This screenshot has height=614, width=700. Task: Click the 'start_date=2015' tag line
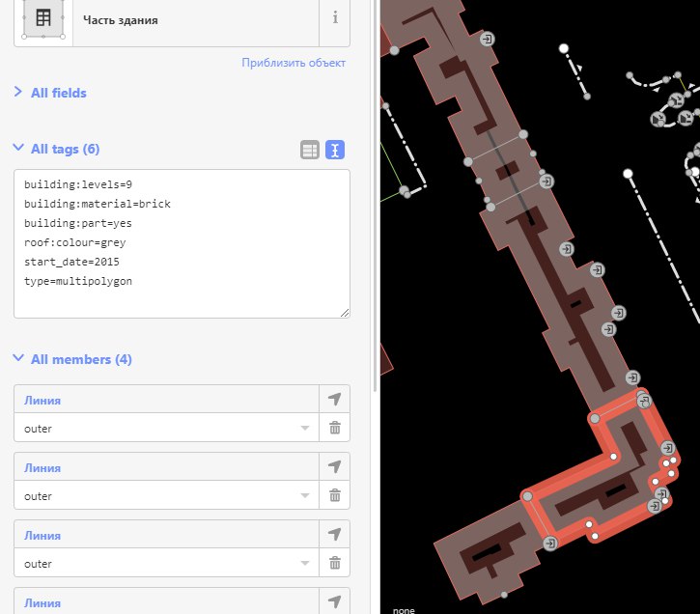tap(71, 262)
